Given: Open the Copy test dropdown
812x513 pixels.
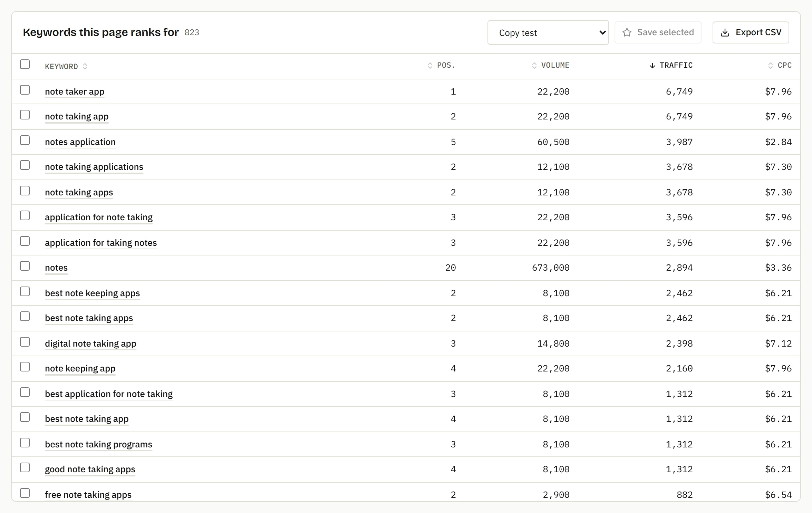Looking at the screenshot, I should tap(548, 32).
